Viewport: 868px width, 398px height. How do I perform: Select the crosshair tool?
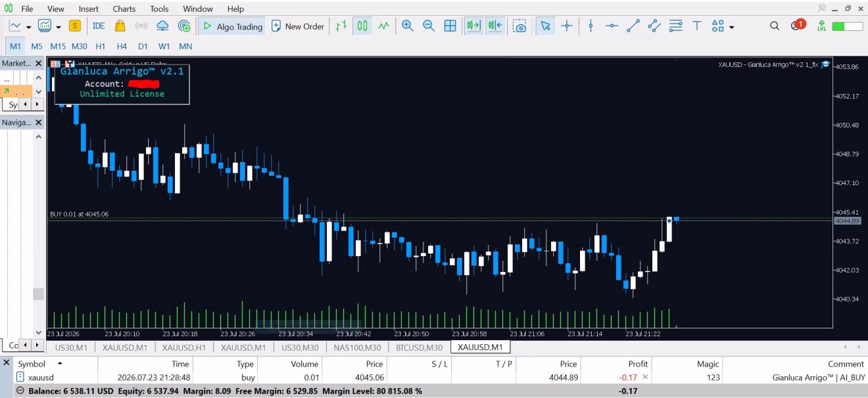566,26
